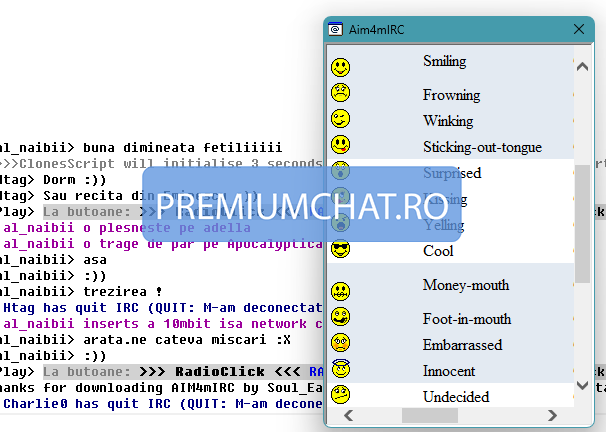This screenshot has height=432, width=606.
Task: Click the down arrow of vertical scrollbar
Action: pyautogui.click(x=582, y=385)
